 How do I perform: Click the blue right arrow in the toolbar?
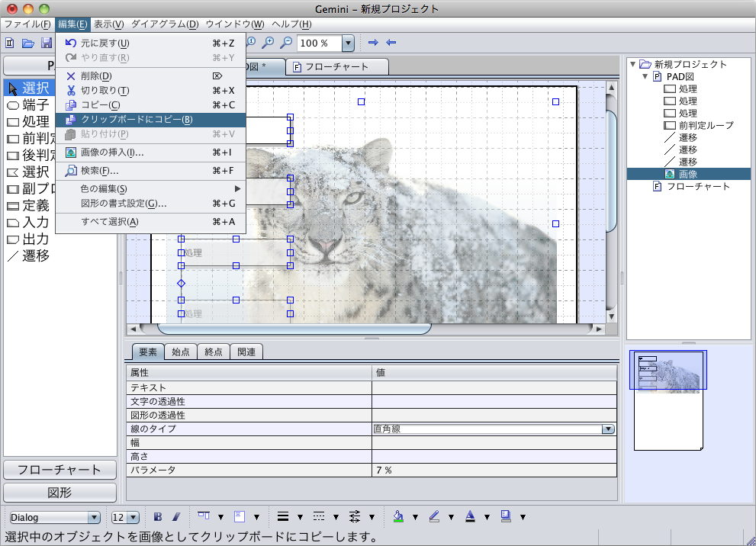(x=373, y=43)
